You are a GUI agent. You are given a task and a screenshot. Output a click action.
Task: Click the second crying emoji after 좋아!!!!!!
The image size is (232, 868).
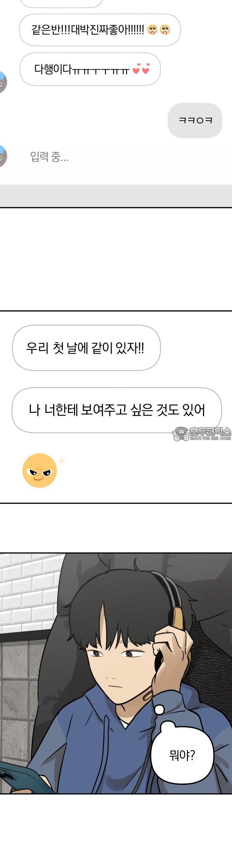165,30
